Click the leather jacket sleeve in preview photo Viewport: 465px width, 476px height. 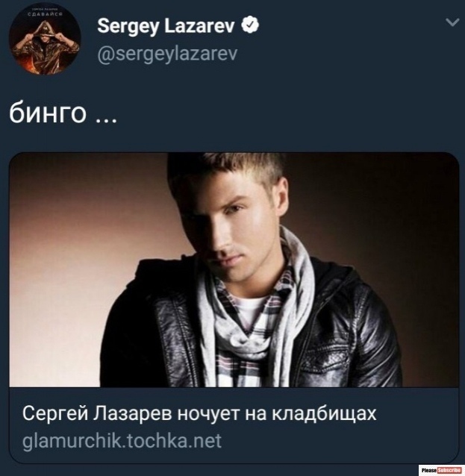[x=377, y=340]
